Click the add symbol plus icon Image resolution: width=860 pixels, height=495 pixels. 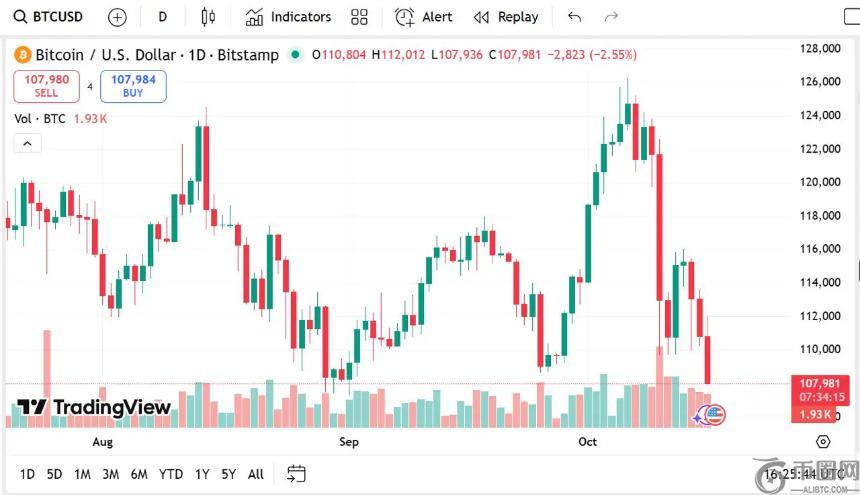[117, 17]
